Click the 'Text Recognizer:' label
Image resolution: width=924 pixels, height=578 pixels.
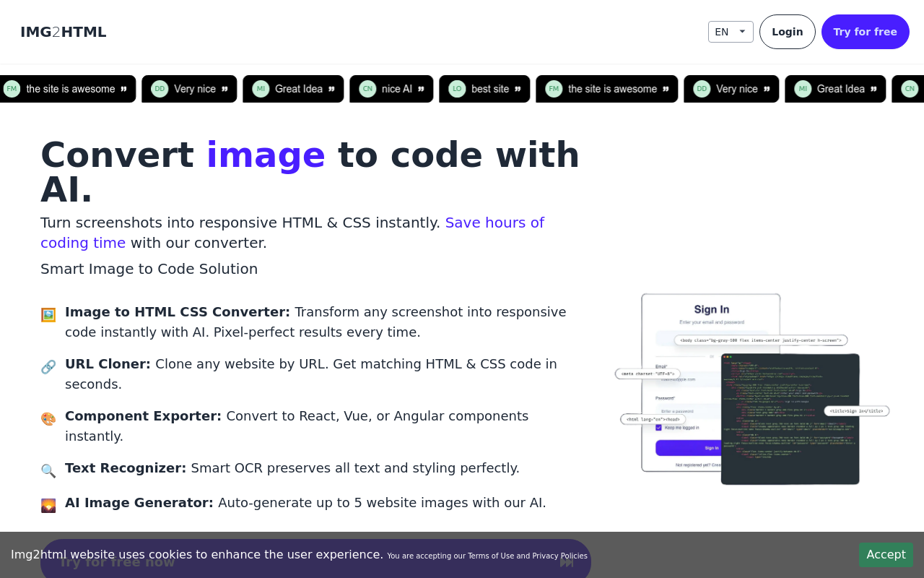126,468
